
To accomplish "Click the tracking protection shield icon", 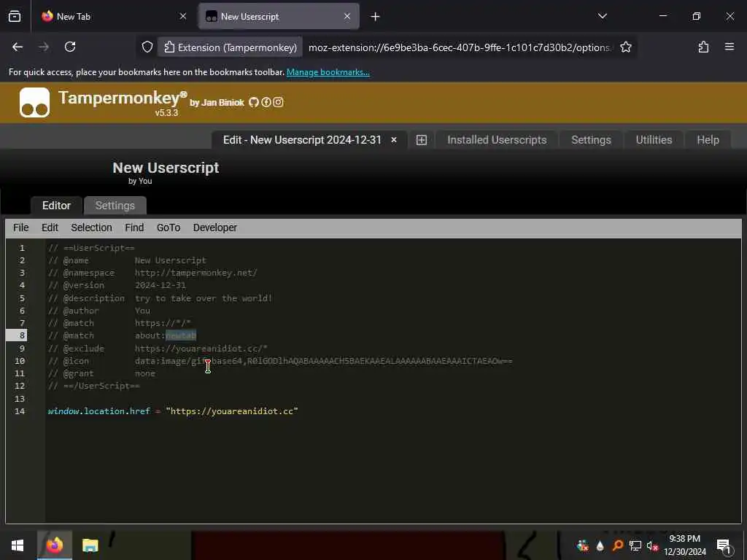I will point(147,47).
